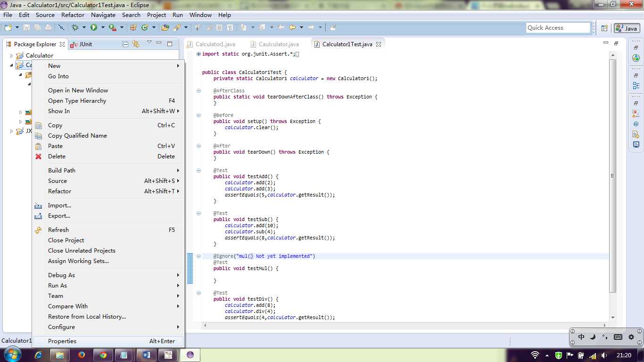The image size is (644, 362).
Task: Click the Save toolbar icon
Action: (x=26, y=28)
